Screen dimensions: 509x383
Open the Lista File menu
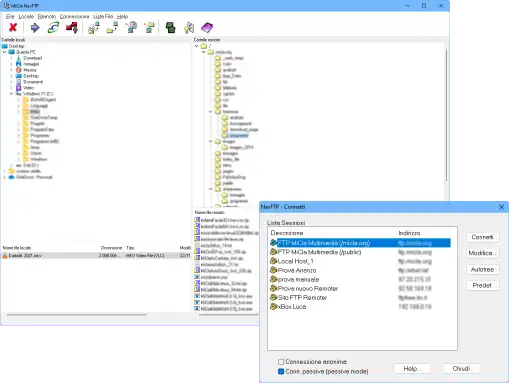click(x=103, y=16)
